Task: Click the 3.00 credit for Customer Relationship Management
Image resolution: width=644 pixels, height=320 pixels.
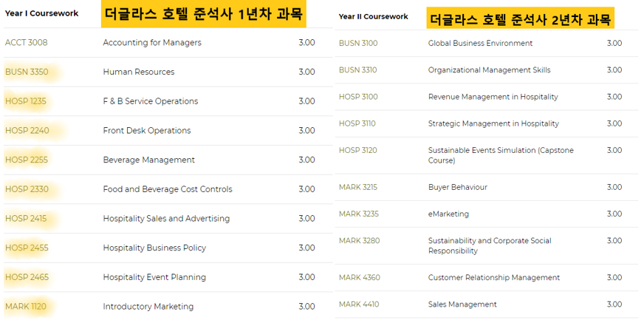Action: (614, 278)
